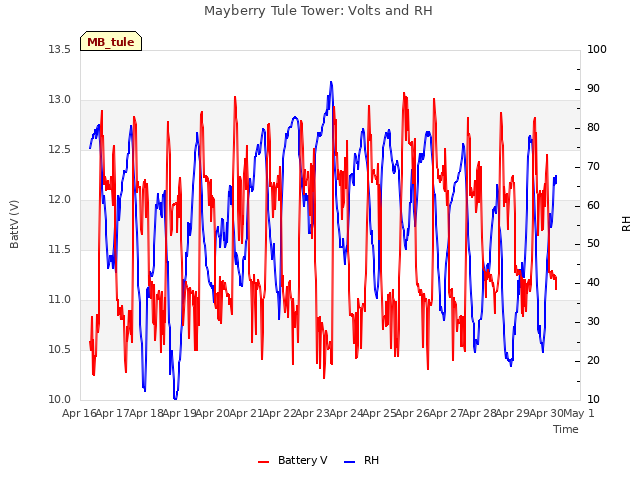Click the 90 tick label on the RH axis
Screen dimensions: 640x480
(x=593, y=89)
